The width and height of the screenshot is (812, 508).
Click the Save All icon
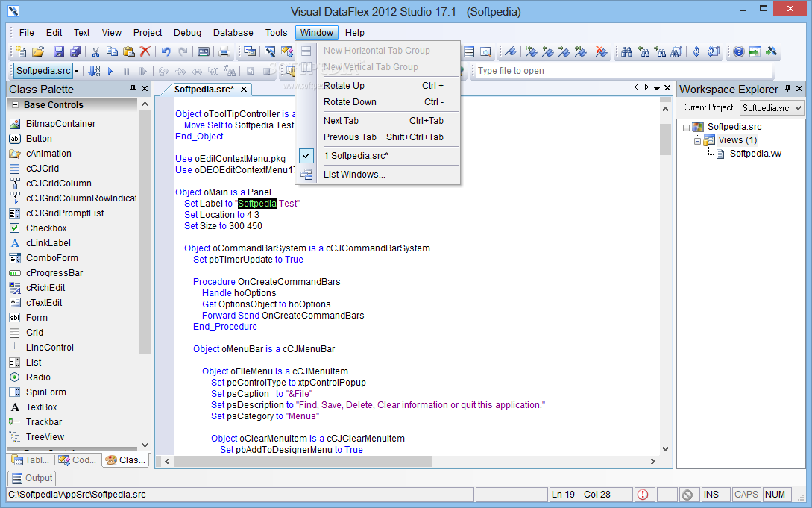pos(75,51)
